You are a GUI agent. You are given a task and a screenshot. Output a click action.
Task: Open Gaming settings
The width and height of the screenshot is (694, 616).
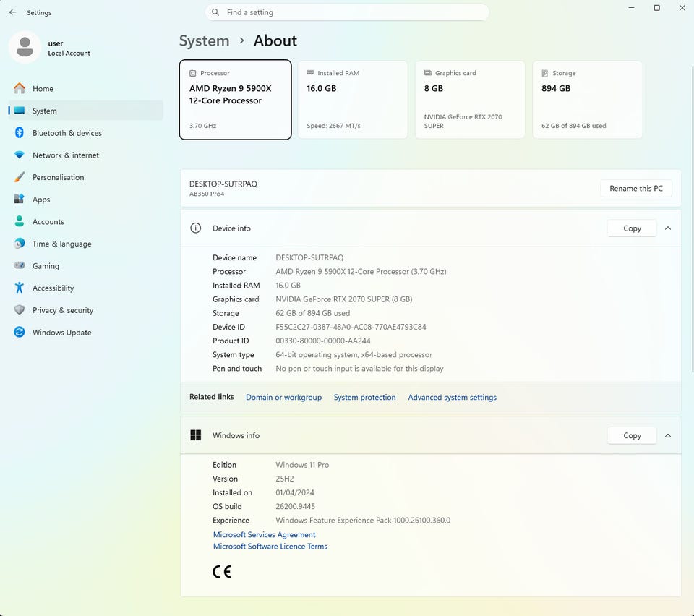click(x=86, y=265)
